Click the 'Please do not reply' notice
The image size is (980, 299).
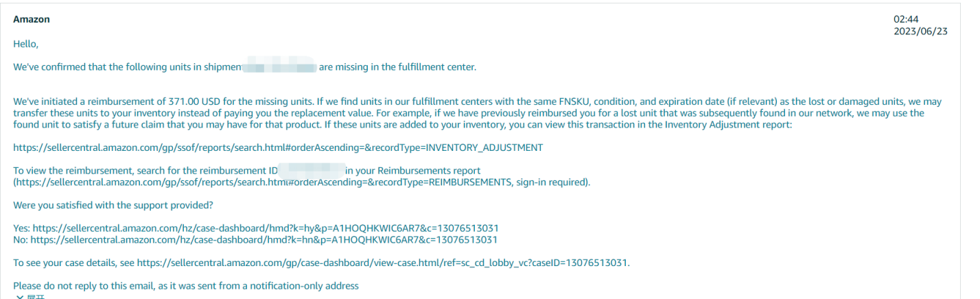(x=186, y=286)
